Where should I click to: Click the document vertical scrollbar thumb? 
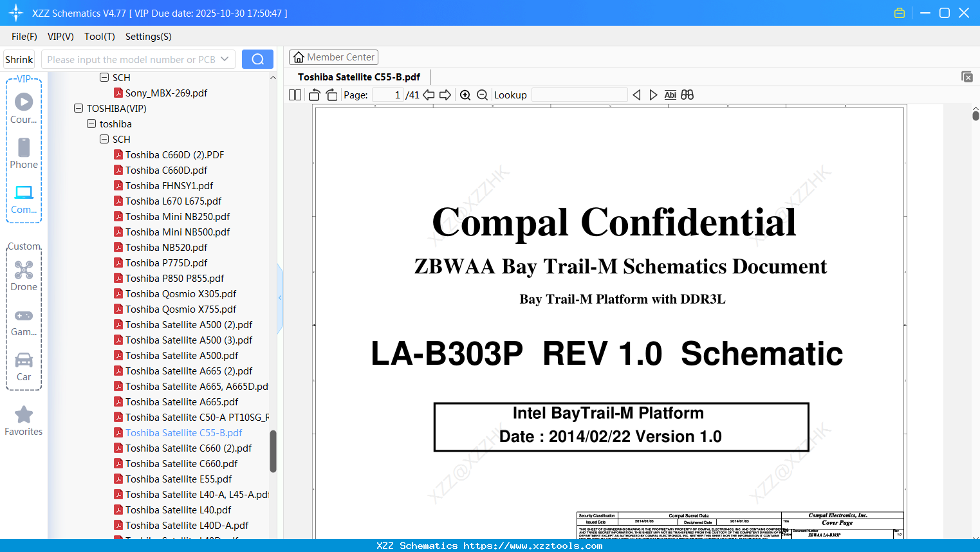click(975, 115)
